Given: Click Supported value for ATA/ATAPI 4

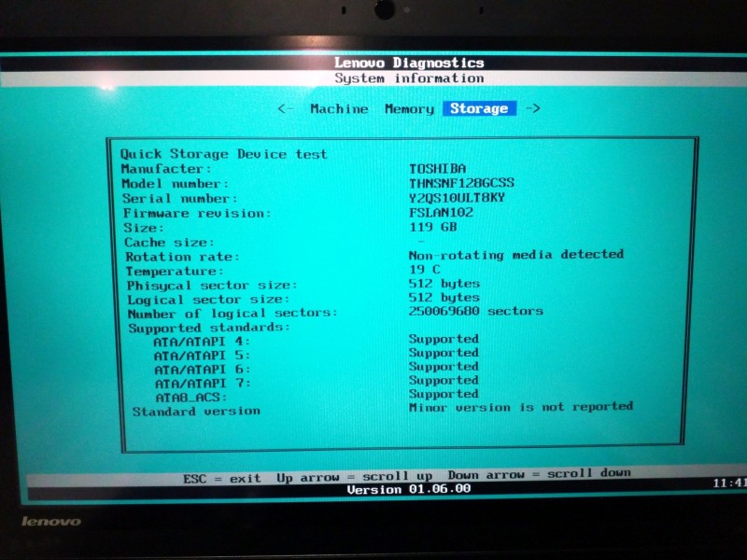Looking at the screenshot, I should click(x=444, y=339).
